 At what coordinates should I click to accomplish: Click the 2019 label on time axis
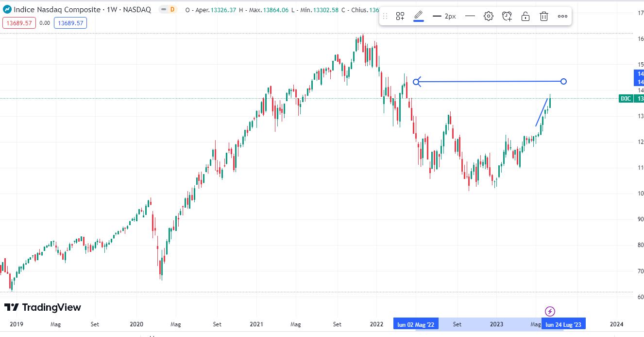[x=17, y=324]
